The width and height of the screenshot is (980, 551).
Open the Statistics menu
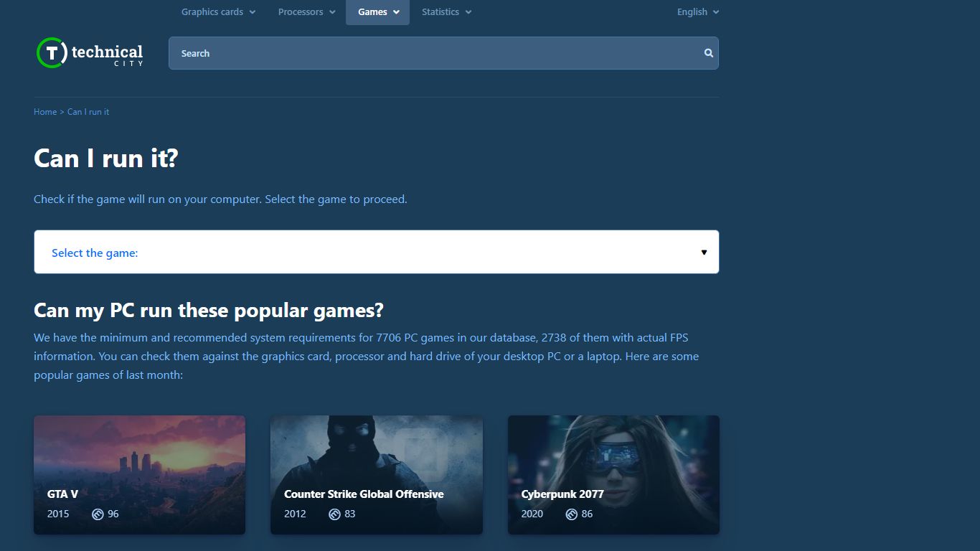pos(446,12)
